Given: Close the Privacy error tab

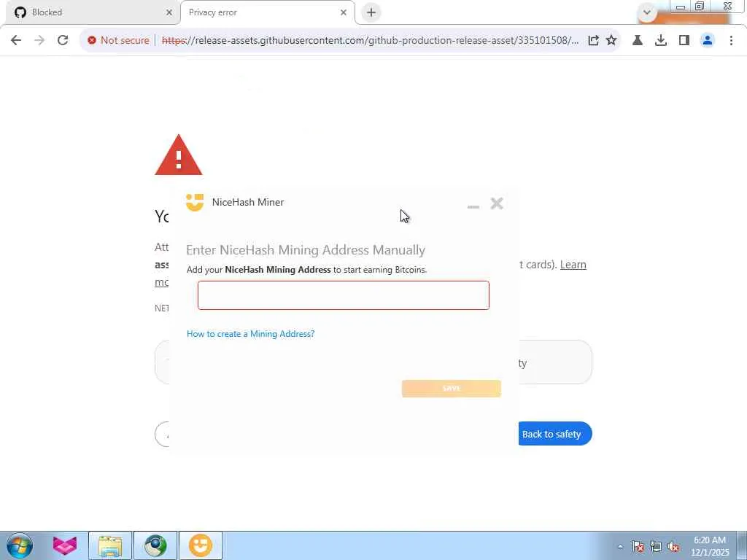Looking at the screenshot, I should pyautogui.click(x=344, y=13).
